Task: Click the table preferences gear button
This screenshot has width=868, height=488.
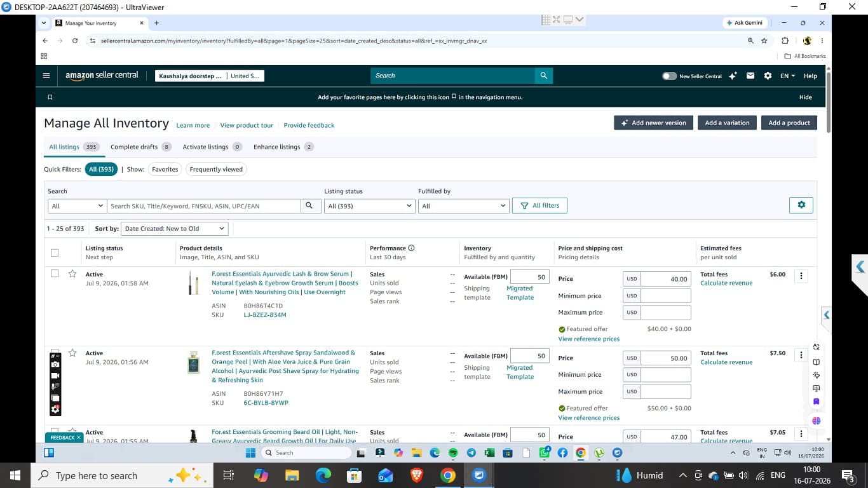Action: [801, 205]
